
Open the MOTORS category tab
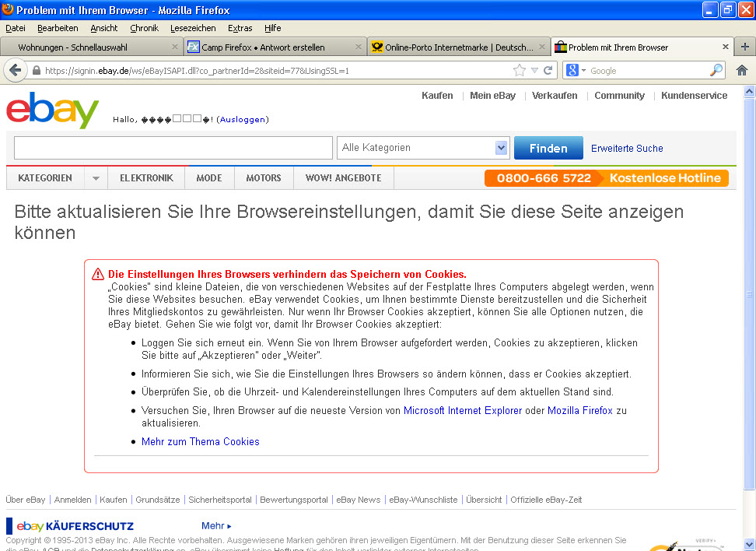[264, 178]
